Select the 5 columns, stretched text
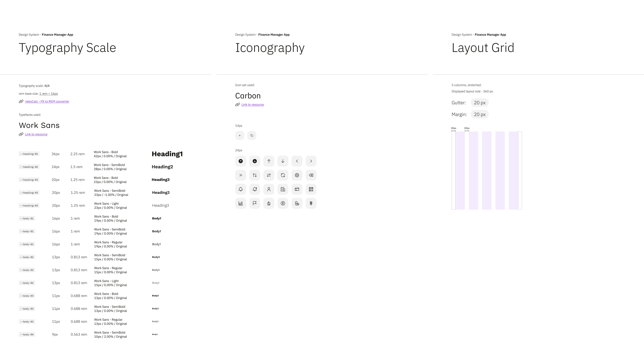 466,85
